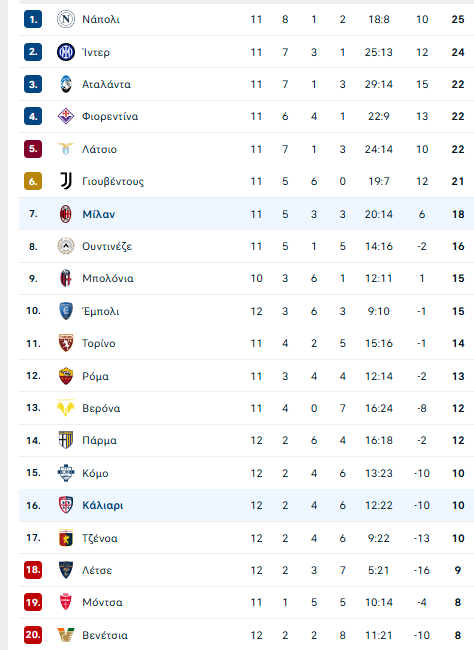Click the Inter club crest icon
Screen dimensions: 474x650
pyautogui.click(x=66, y=52)
